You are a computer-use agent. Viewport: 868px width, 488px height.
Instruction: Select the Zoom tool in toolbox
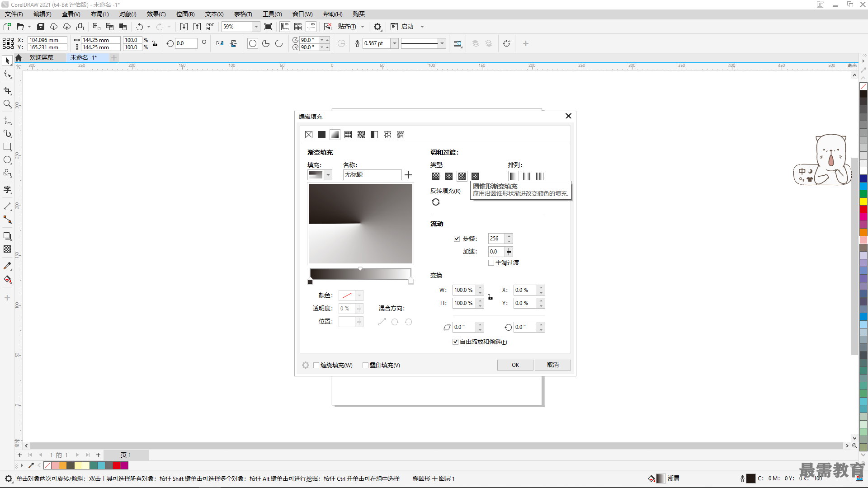[7, 104]
